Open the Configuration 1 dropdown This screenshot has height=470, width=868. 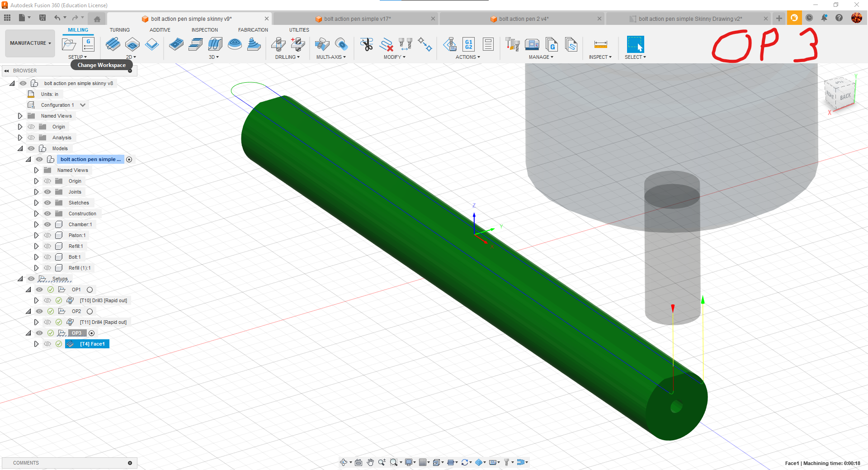pos(83,105)
